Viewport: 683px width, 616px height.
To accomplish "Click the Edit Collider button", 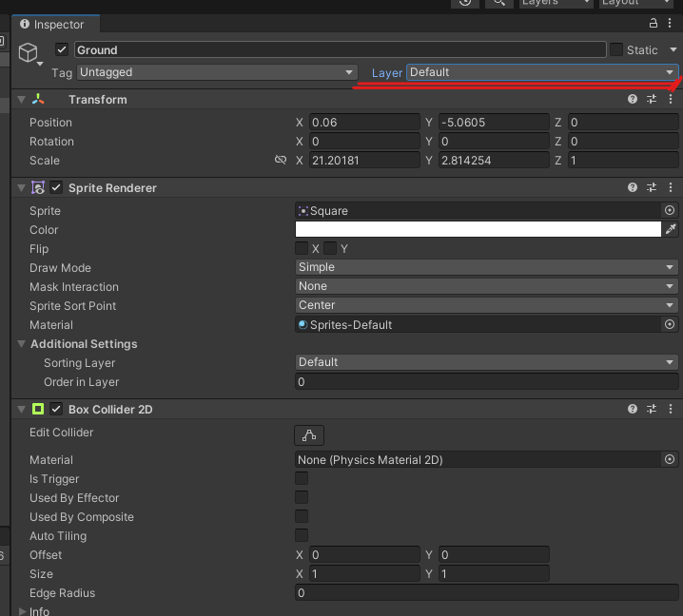I will pos(309,435).
